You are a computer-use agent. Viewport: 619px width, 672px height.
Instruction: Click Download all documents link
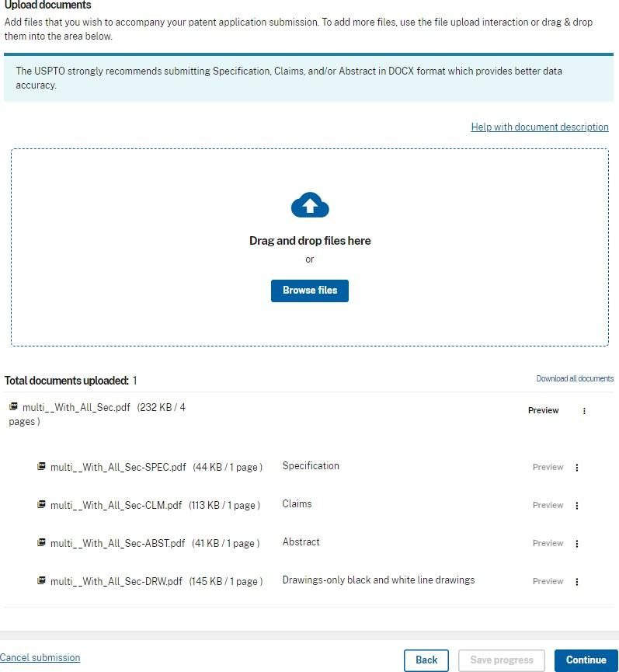point(575,378)
